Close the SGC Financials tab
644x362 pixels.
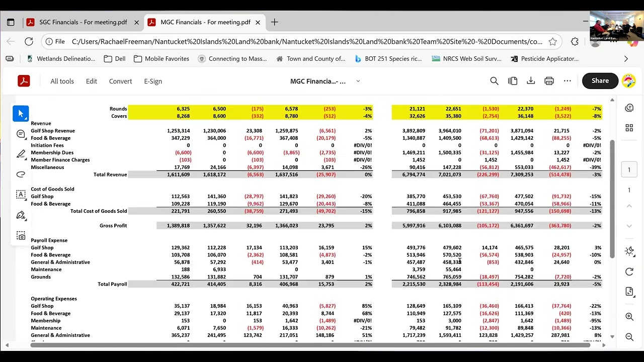tap(136, 22)
